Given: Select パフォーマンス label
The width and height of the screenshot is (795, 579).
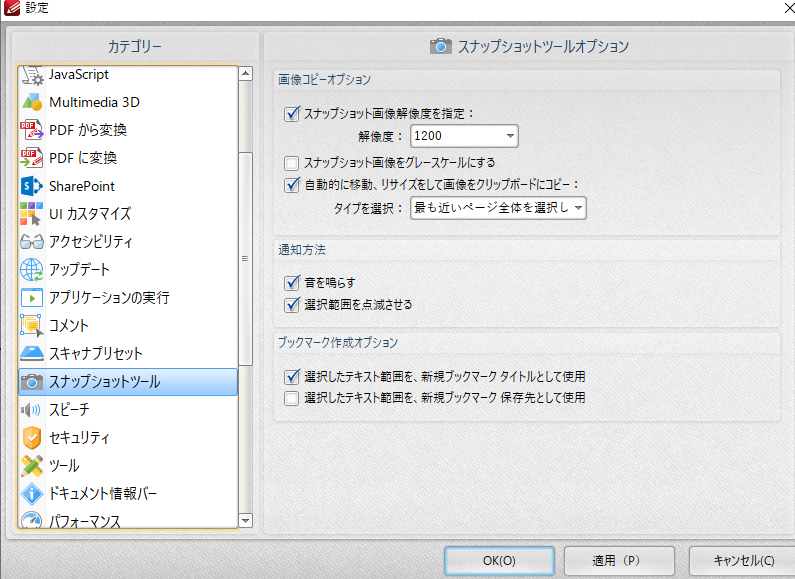Looking at the screenshot, I should coord(85,521).
